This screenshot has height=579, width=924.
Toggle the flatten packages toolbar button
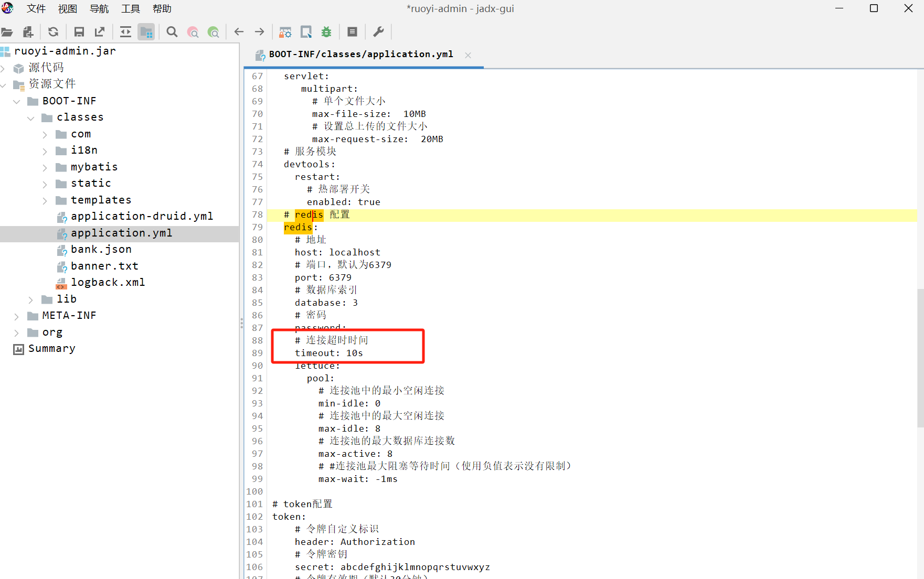coord(146,32)
